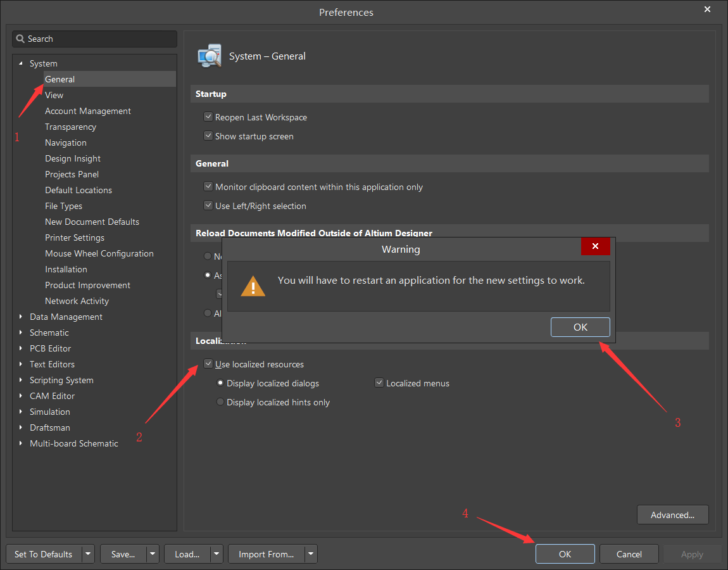Open the Import From... dropdown arrow
728x570 pixels.
(311, 554)
